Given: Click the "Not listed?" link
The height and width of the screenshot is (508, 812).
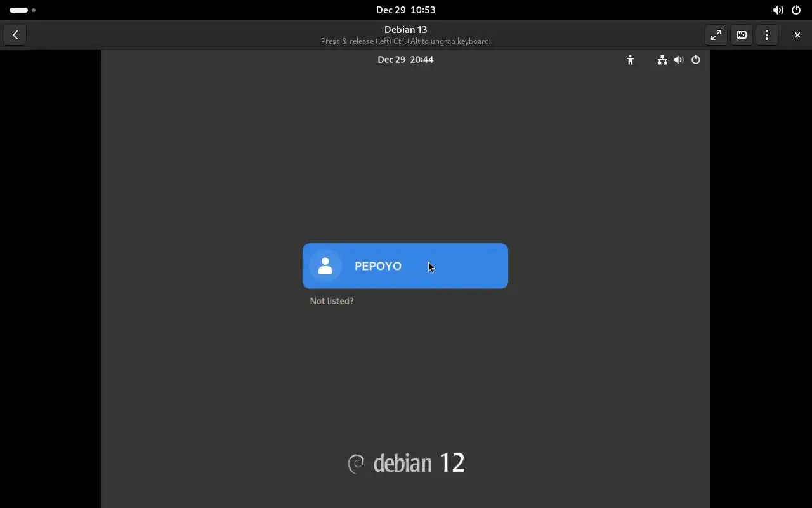Looking at the screenshot, I should click(332, 301).
